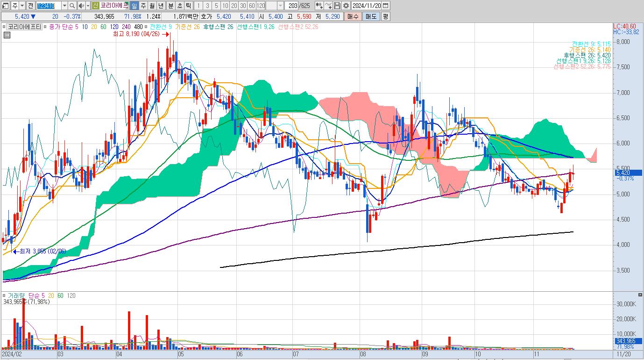Click the top-left window layout icon
This screenshot has height=360, width=644.
tap(5, 6)
